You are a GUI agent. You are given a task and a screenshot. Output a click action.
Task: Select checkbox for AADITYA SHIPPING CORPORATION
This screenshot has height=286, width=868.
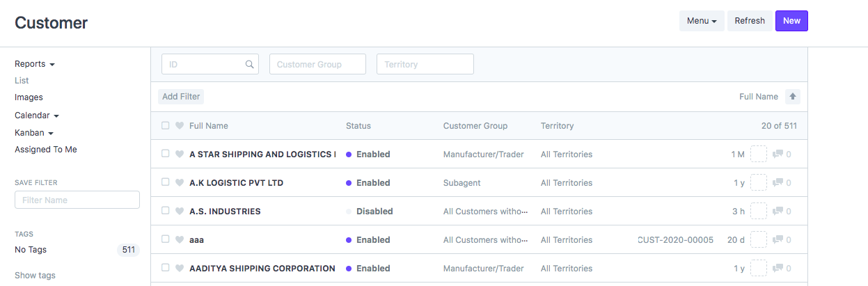pyautogui.click(x=165, y=268)
